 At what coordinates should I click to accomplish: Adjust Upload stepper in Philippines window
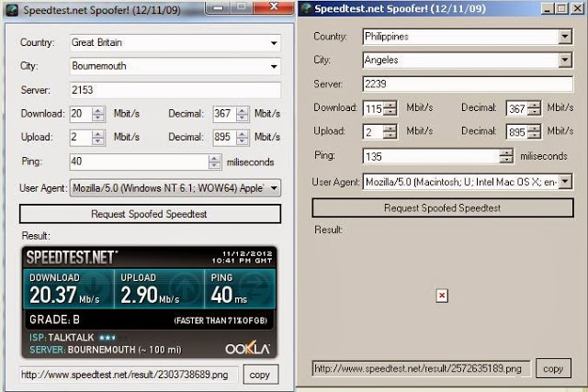click(390, 131)
